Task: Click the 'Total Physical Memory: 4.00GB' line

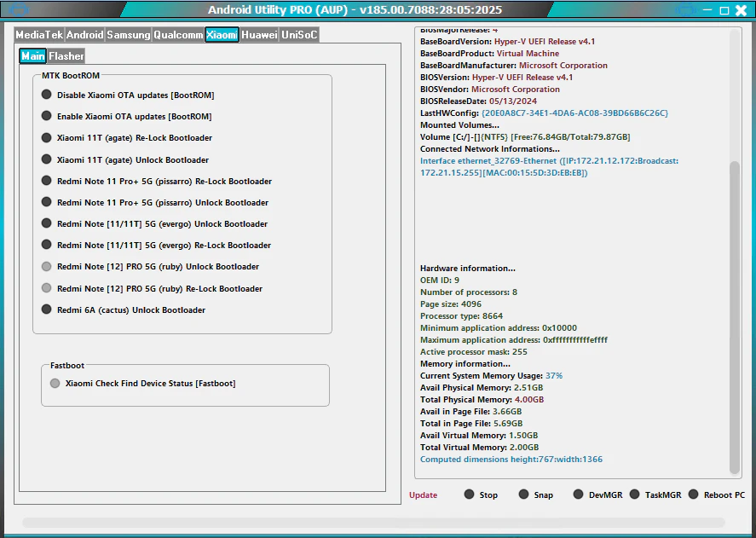Action: (x=482, y=400)
